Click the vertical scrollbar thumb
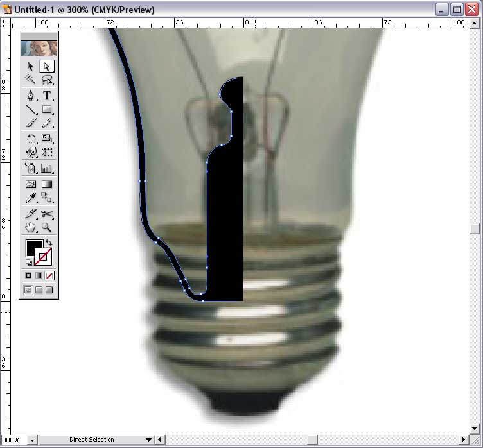This screenshot has height=448, width=483. click(475, 228)
